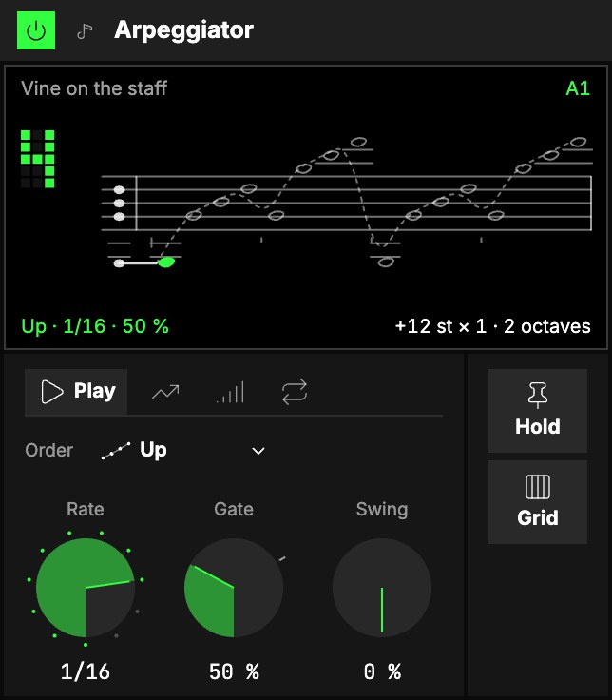
Task: Click the 'Vine on the staff' title
Action: pyautogui.click(x=94, y=88)
